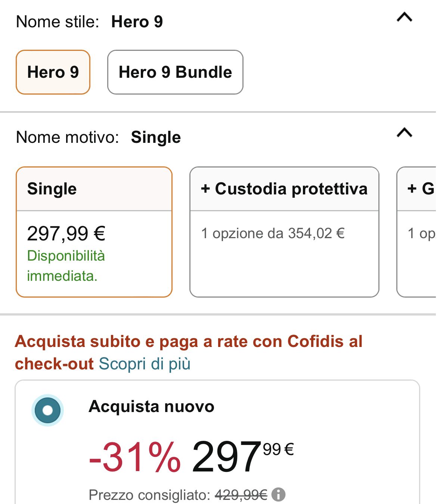Click the large 297,99 € buy-new price
The height and width of the screenshot is (504, 437).
tap(243, 456)
